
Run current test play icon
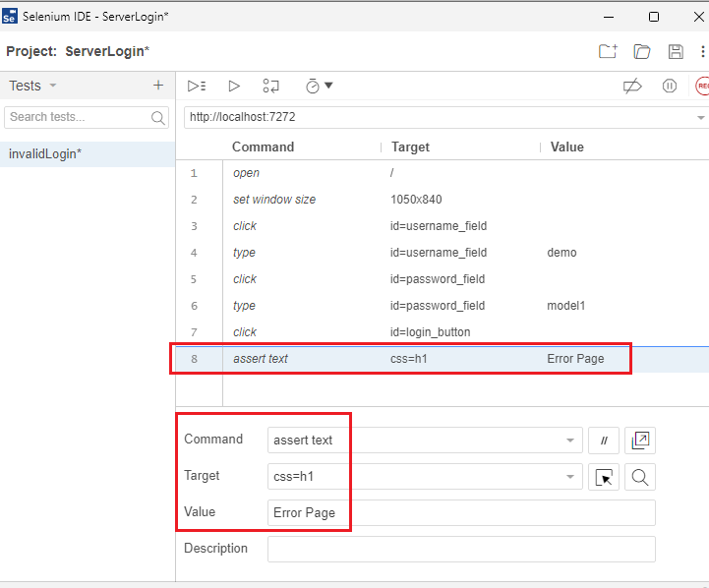[x=234, y=86]
